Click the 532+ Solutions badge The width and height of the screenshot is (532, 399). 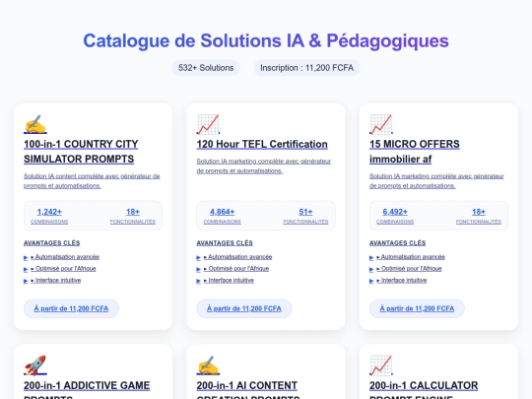pyautogui.click(x=206, y=68)
